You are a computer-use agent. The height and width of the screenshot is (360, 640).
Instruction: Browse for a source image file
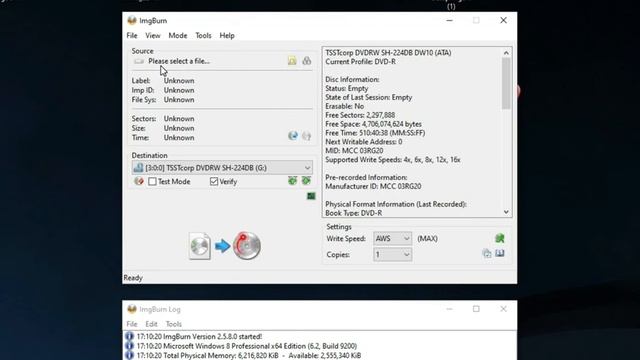(x=292, y=61)
